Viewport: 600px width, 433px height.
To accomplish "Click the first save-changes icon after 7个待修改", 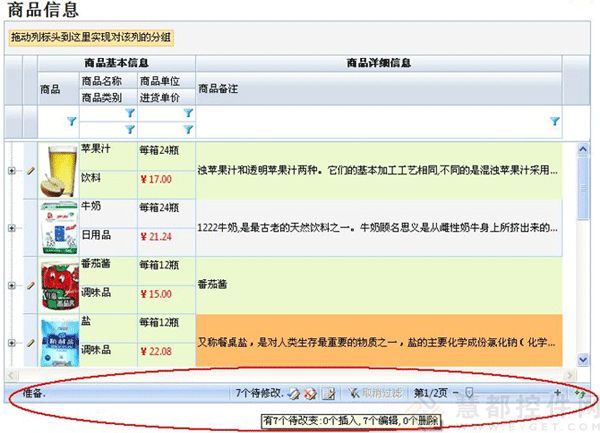I will click(294, 393).
